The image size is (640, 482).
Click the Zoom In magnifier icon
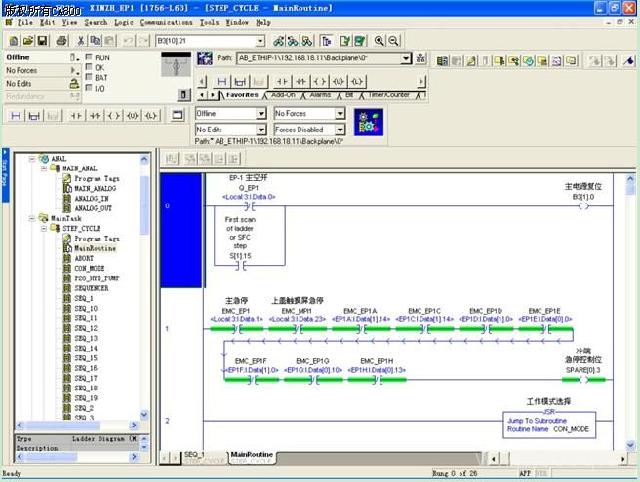pyautogui.click(x=380, y=41)
